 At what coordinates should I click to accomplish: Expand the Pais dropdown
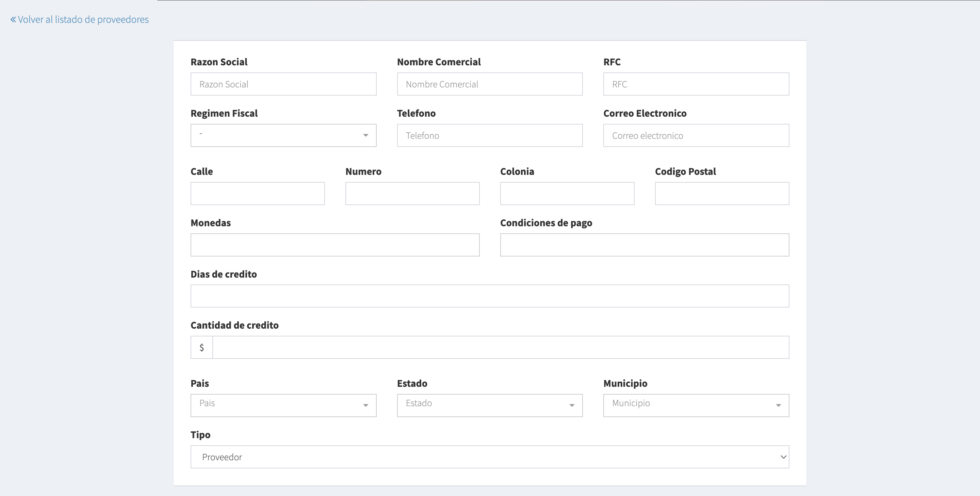pos(283,406)
